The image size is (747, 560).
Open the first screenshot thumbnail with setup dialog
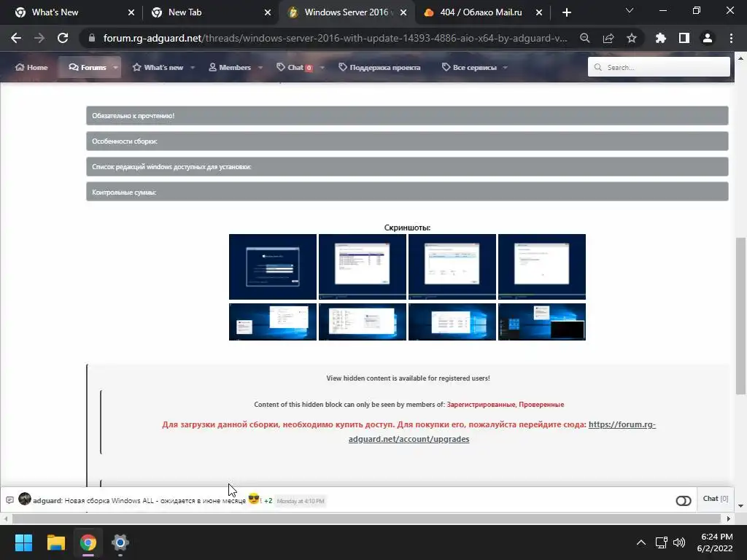point(273,267)
